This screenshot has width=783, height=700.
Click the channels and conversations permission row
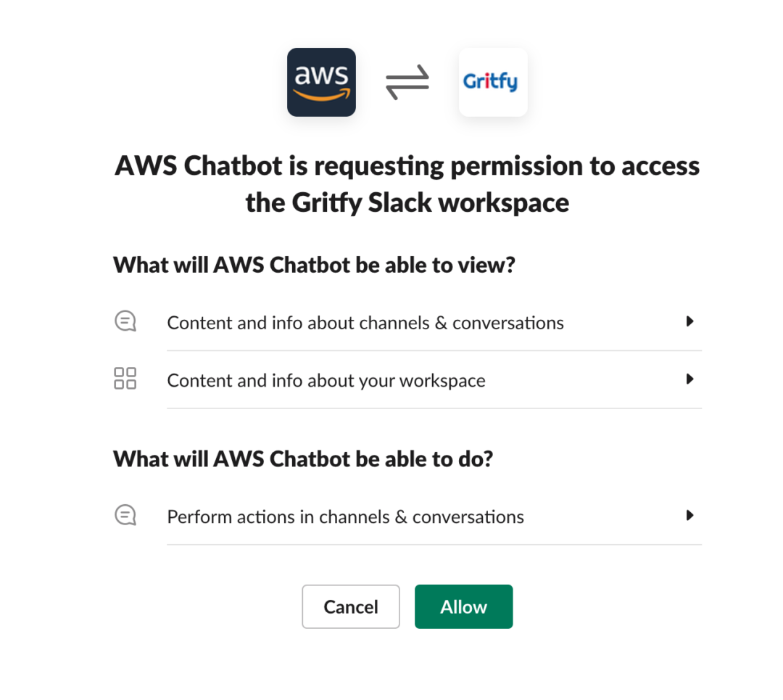pyautogui.click(x=365, y=322)
